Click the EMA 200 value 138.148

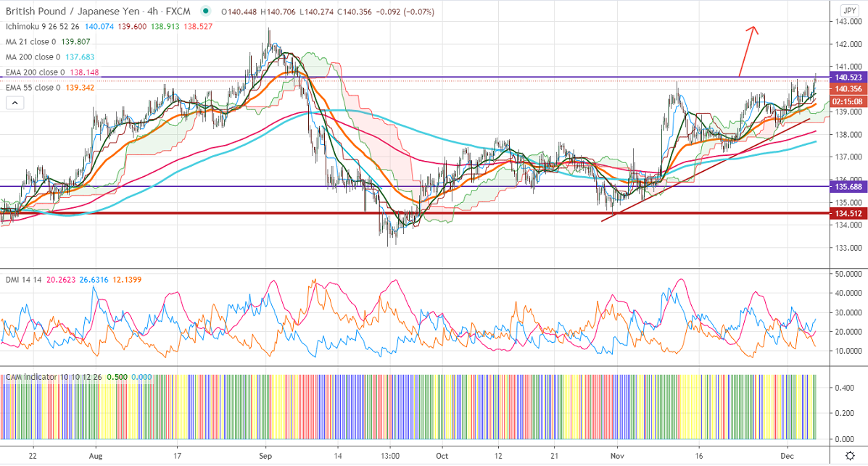pos(85,72)
